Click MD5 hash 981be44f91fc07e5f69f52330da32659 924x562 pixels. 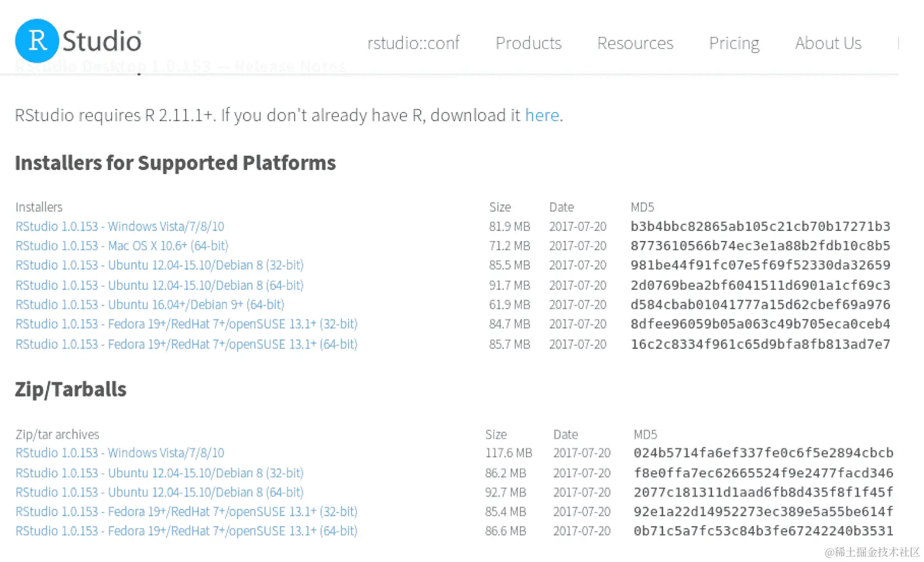pyautogui.click(x=760, y=265)
